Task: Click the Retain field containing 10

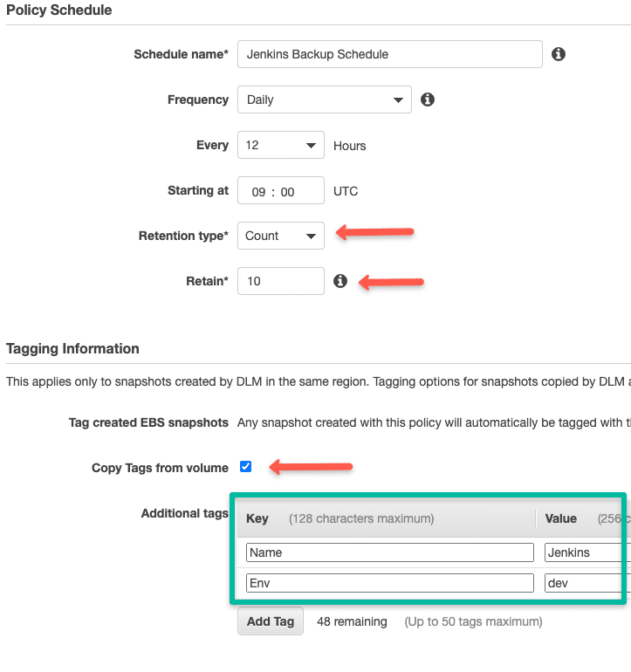Action: pos(280,281)
